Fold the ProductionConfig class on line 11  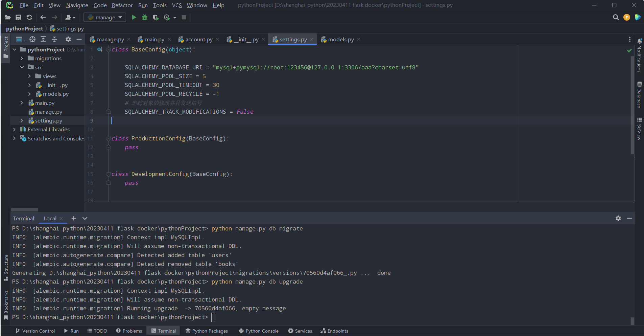(109, 138)
